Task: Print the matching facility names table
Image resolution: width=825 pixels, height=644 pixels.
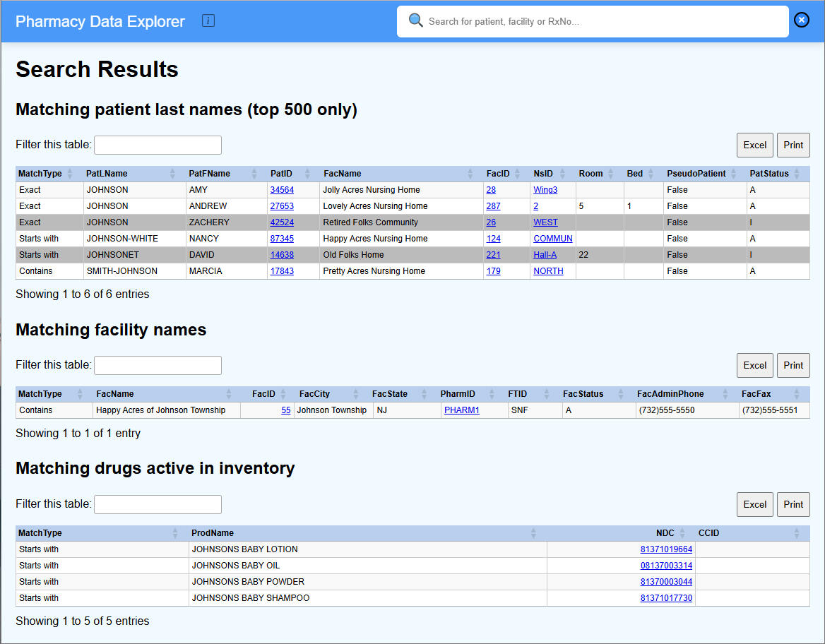Action: (793, 365)
